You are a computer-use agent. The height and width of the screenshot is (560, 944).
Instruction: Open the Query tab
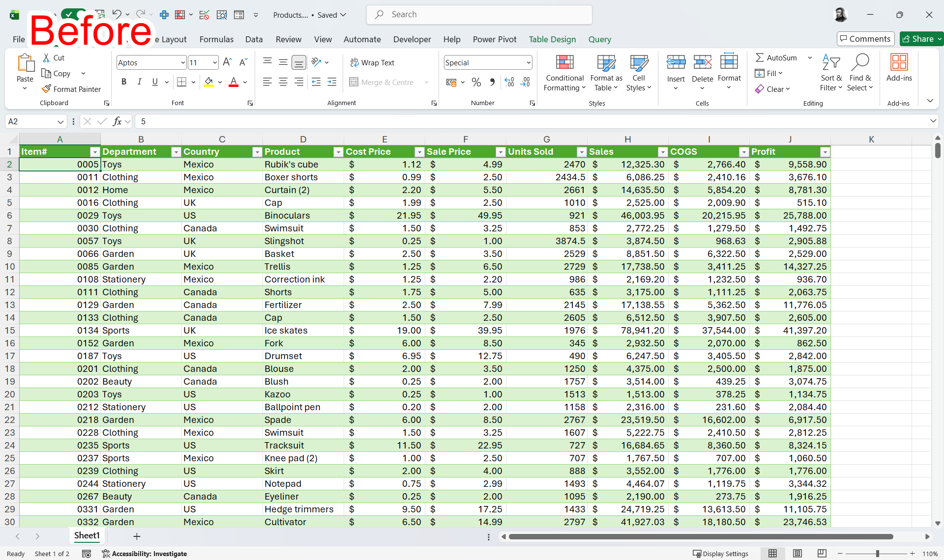599,39
